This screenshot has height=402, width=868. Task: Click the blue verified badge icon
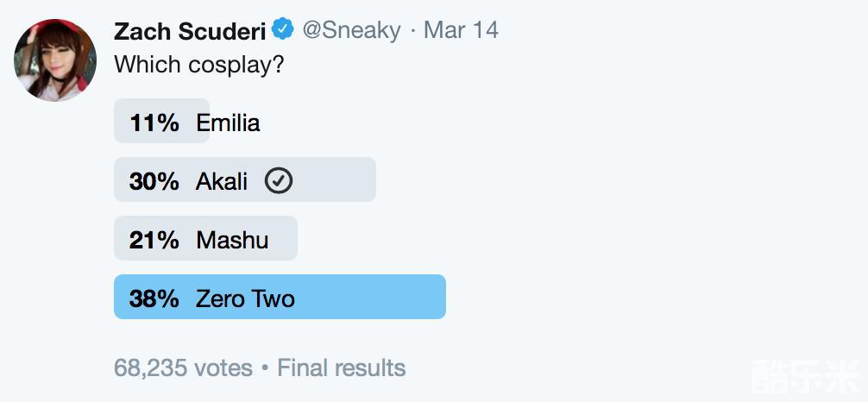283,28
